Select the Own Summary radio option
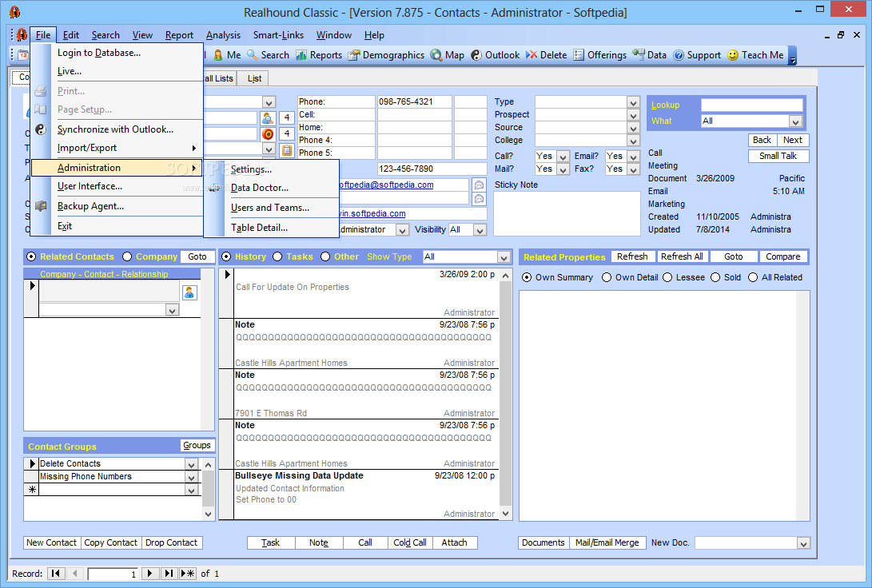This screenshot has height=588, width=872. click(x=527, y=277)
